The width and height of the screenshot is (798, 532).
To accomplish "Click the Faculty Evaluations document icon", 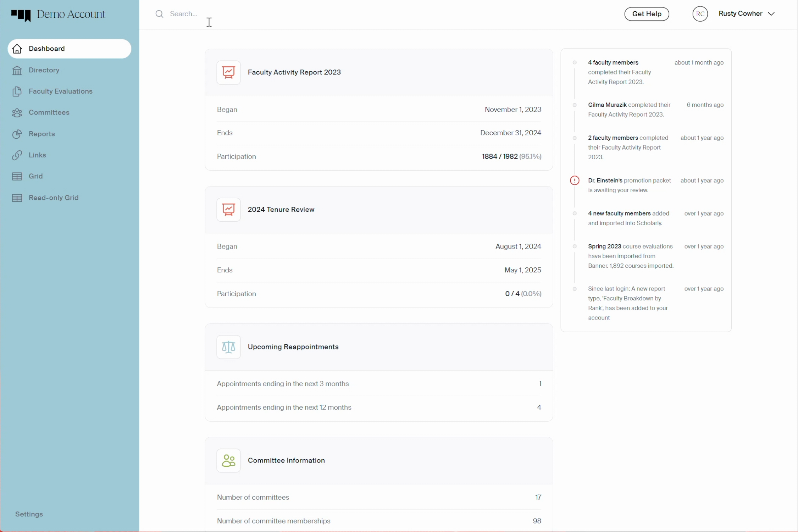I will pos(17,92).
